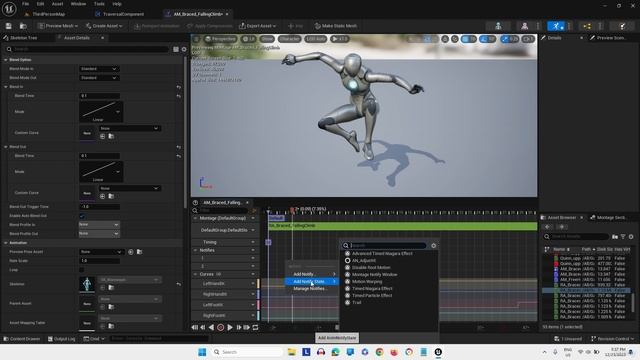Click the Unreal Engine logo icon
The height and width of the screenshot is (360, 640).
pyautogui.click(x=9, y=8)
